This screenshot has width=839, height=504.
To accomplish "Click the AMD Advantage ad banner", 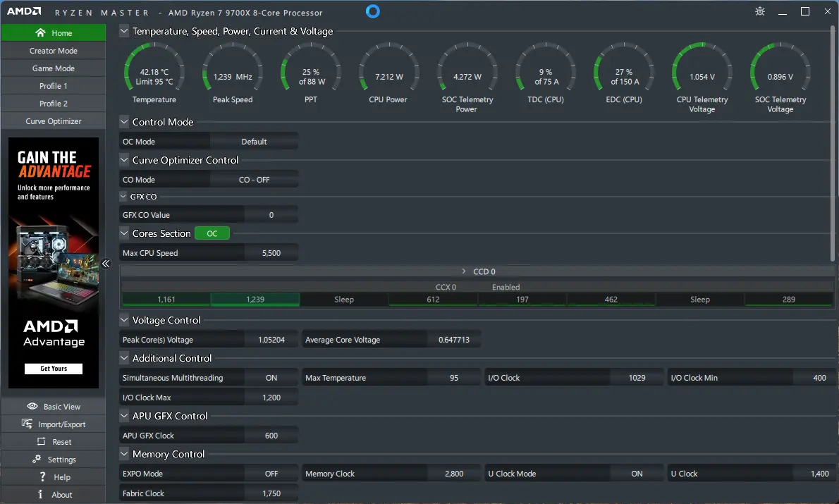I will coord(54,263).
